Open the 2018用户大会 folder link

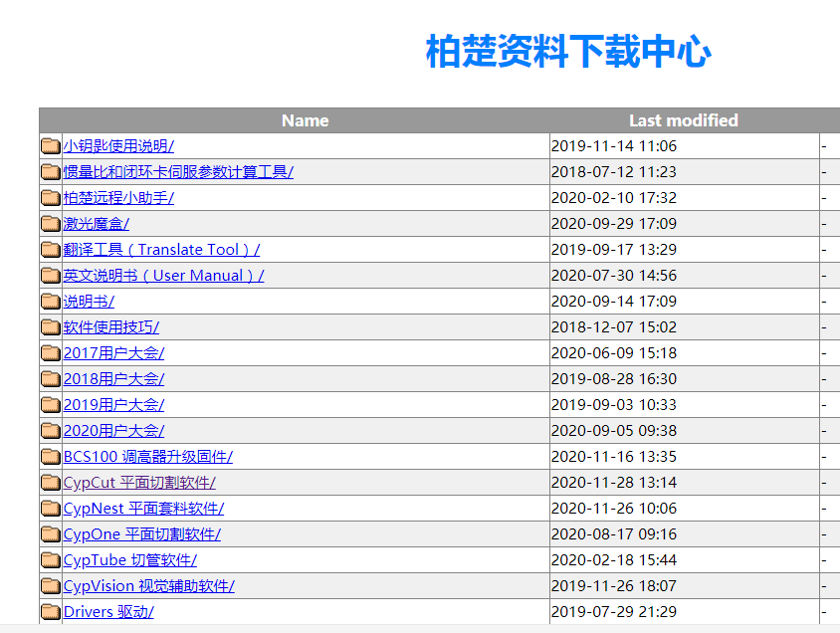(114, 379)
